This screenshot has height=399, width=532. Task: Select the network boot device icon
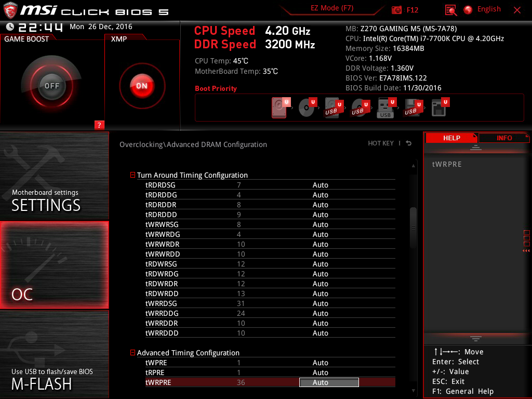440,107
